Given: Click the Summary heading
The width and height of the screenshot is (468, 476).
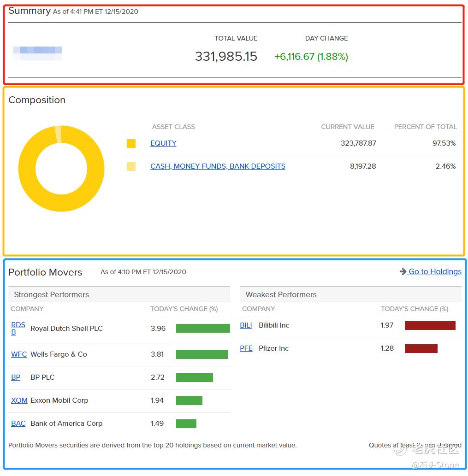Looking at the screenshot, I should pos(30,11).
